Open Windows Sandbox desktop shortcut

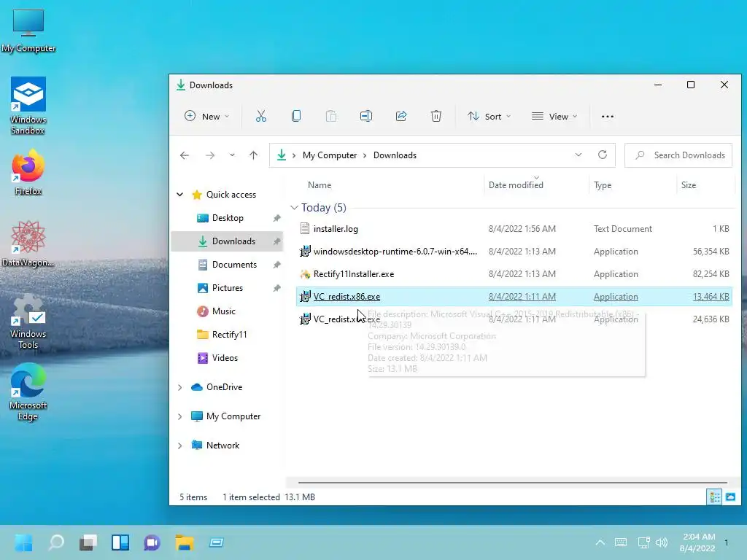(x=28, y=105)
